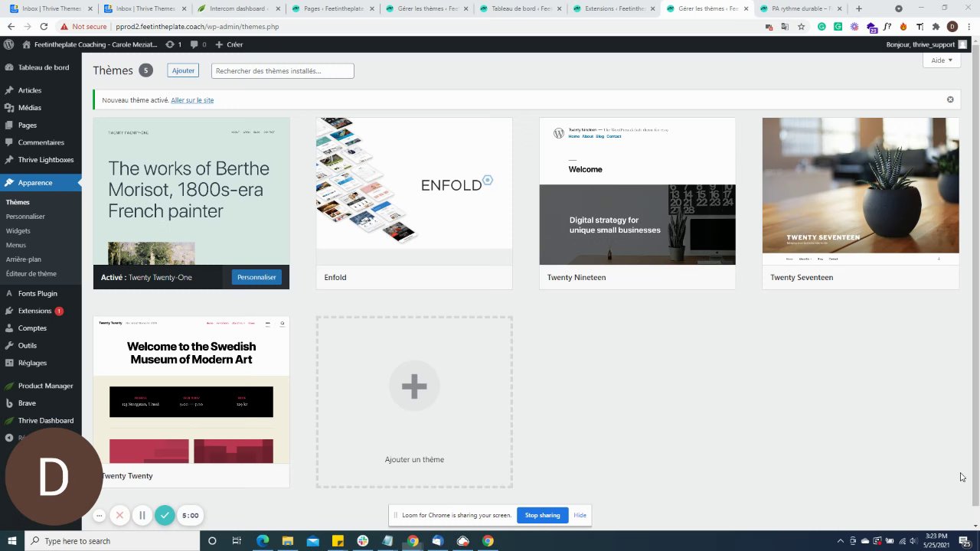Follow the Aller sur le site link
The width and height of the screenshot is (980, 551).
pos(192,100)
